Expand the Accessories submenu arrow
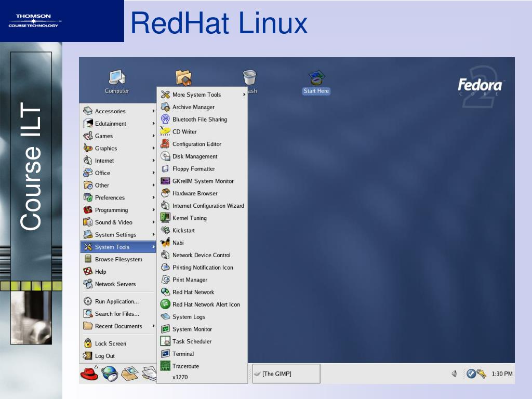 click(153, 111)
